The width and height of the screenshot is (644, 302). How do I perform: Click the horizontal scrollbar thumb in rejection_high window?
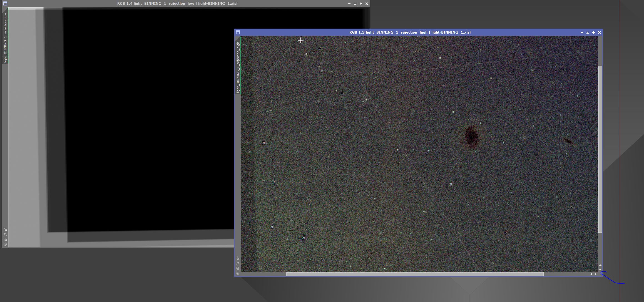pyautogui.click(x=415, y=274)
